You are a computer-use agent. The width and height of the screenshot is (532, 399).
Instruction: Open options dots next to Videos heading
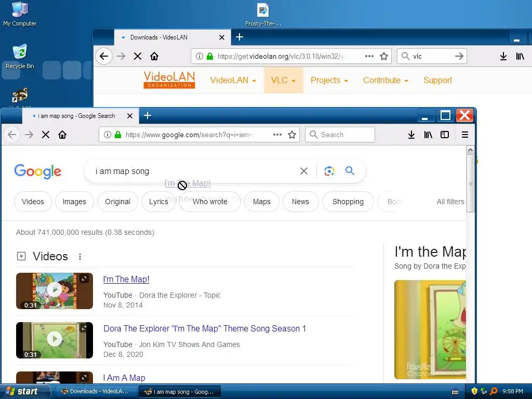[x=79, y=257]
